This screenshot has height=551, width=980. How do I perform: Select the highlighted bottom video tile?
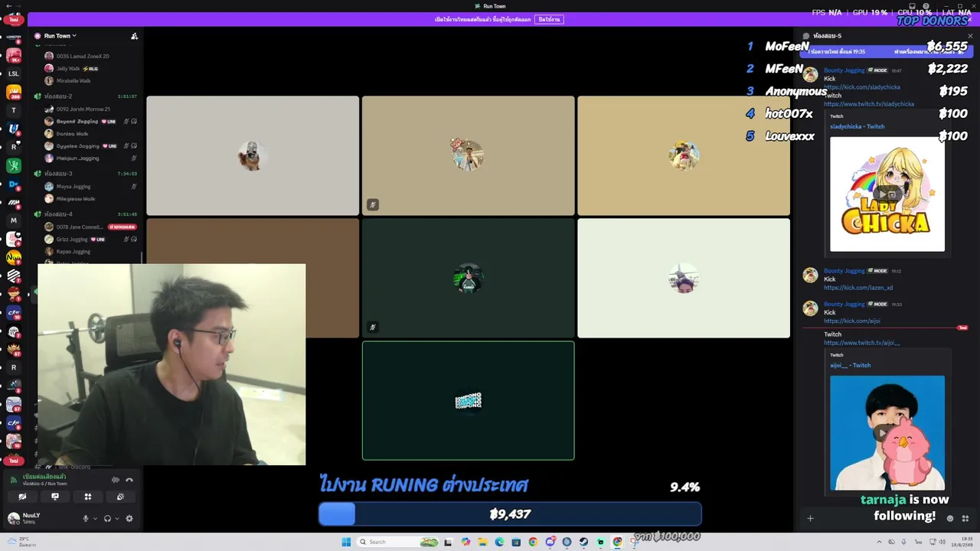pos(468,400)
